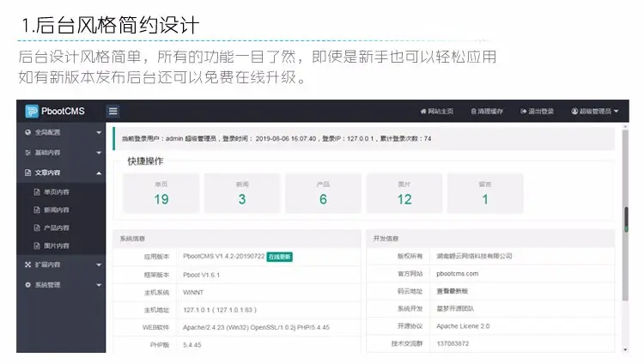Click the 系统管理 gear icon
The width and height of the screenshot is (644, 364).
coord(27,284)
